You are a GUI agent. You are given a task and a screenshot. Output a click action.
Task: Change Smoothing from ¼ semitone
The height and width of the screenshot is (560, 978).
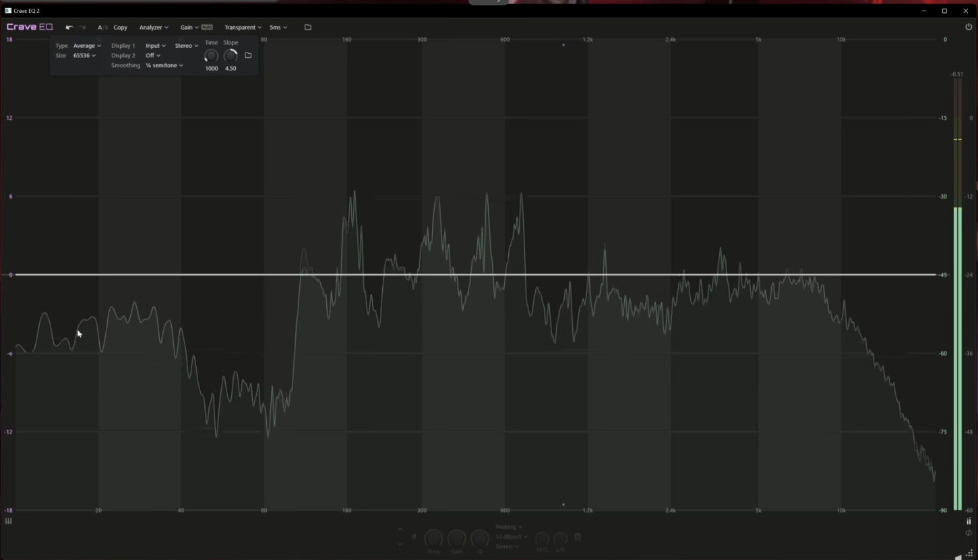(x=164, y=65)
